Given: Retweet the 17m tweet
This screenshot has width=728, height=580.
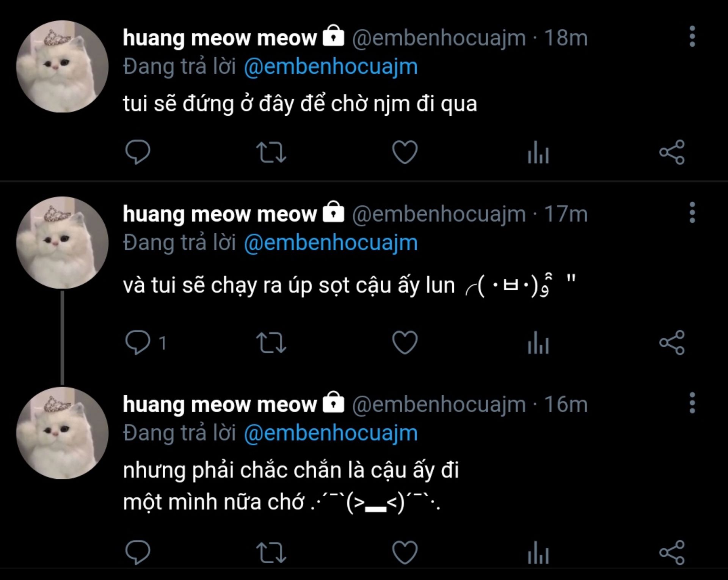Looking at the screenshot, I should point(271,343).
